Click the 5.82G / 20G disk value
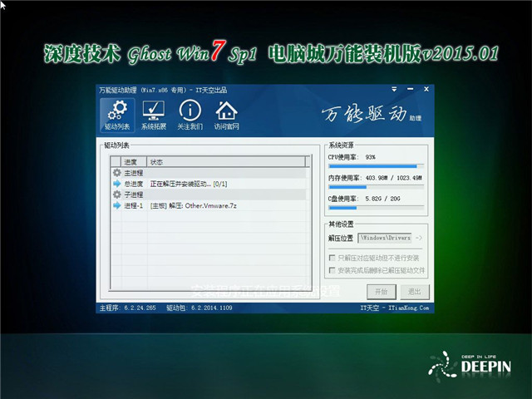Viewport: 532px width, 399px height. pyautogui.click(x=382, y=199)
